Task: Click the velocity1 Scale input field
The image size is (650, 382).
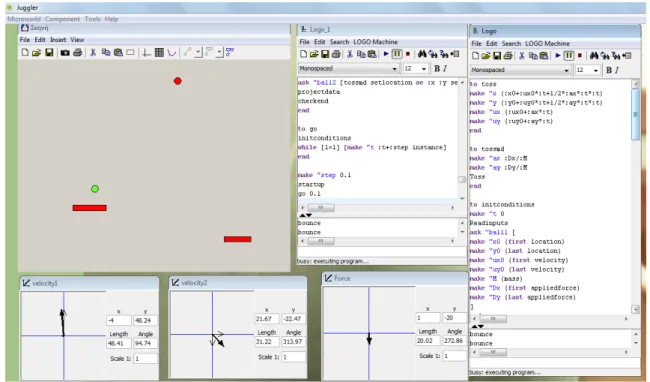Action: click(x=146, y=358)
